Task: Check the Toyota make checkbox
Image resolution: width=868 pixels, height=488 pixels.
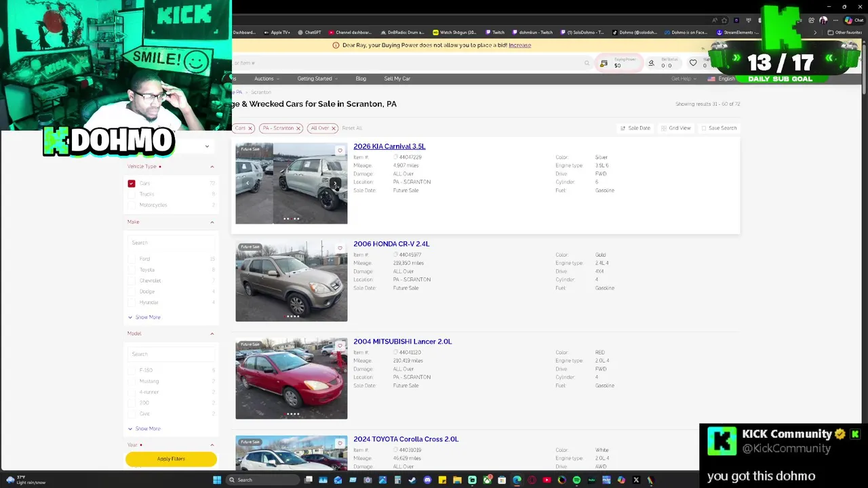Action: pyautogui.click(x=132, y=270)
